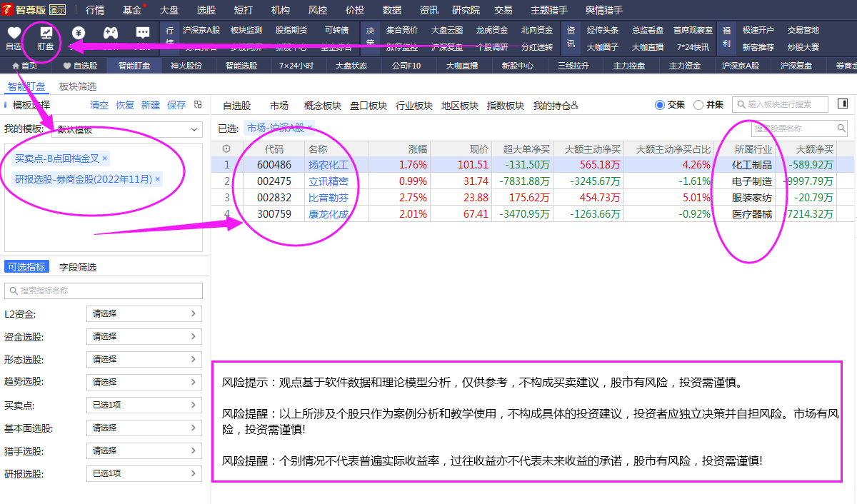The width and height of the screenshot is (857, 504).
Task: Open the 行情 top menu
Action: tap(95, 10)
